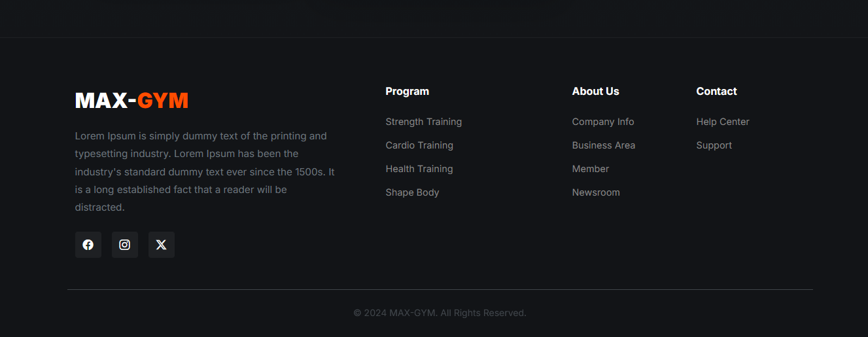Open Company Info under About Us
The height and width of the screenshot is (337, 868).
point(602,122)
